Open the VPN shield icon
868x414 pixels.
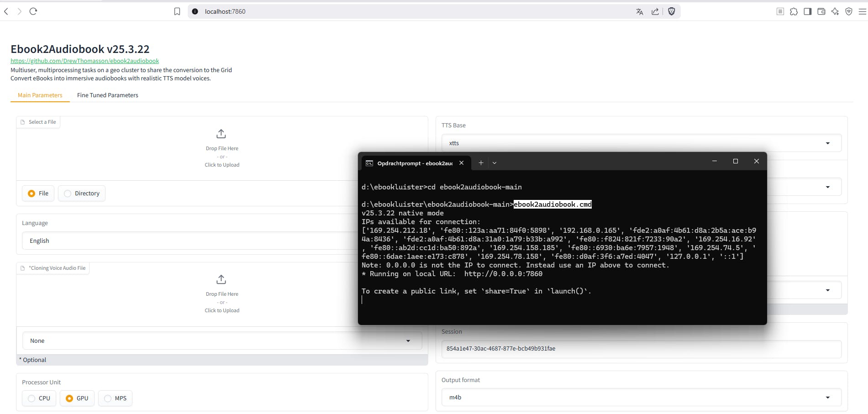click(849, 11)
